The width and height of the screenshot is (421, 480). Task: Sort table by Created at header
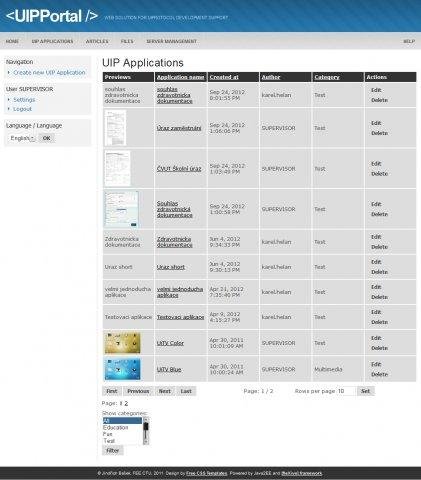tap(224, 77)
